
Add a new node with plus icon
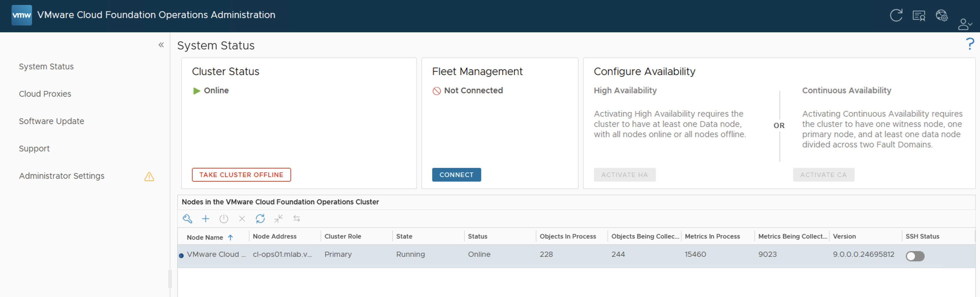(x=206, y=219)
